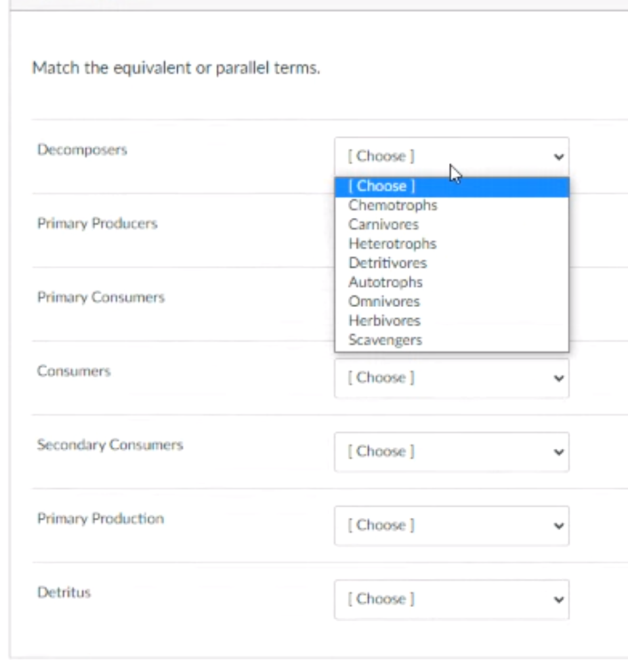This screenshot has width=628, height=672.
Task: Click the Secondary Consumers chevron arrow
Action: (558, 452)
